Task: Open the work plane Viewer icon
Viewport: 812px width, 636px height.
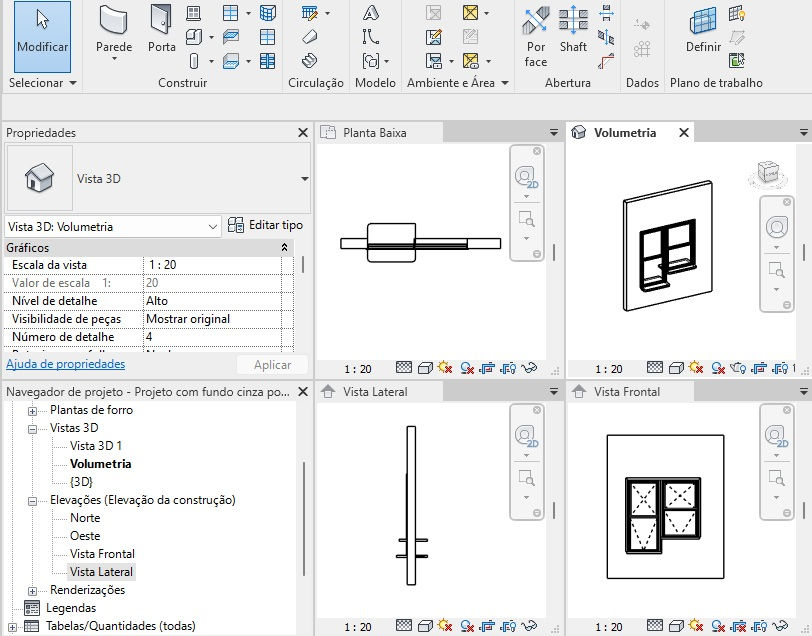Action: coord(736,61)
